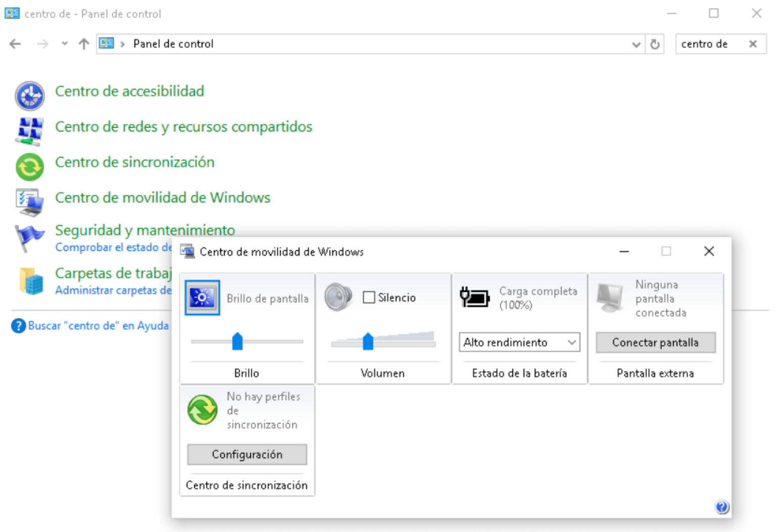Click the help question mark in Mobility Center
Viewport: 776px width, 532px height.
point(721,507)
